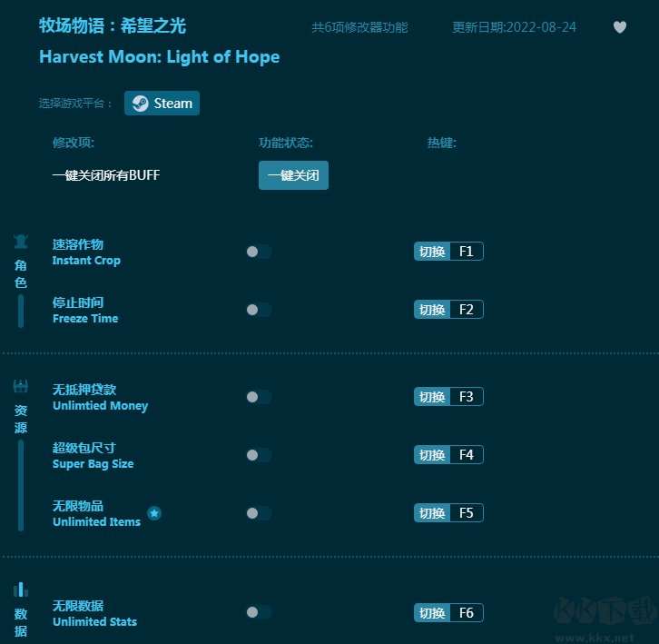Click the character category icon above 角色
659x644 pixels.
(x=21, y=242)
